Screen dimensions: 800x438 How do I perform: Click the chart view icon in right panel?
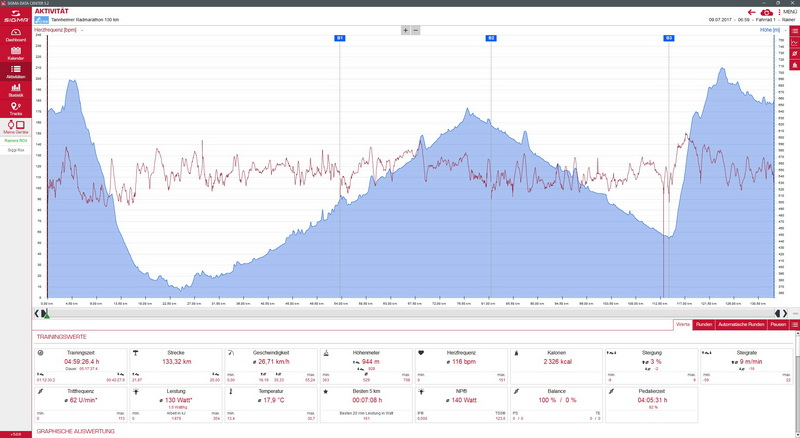tap(794, 42)
